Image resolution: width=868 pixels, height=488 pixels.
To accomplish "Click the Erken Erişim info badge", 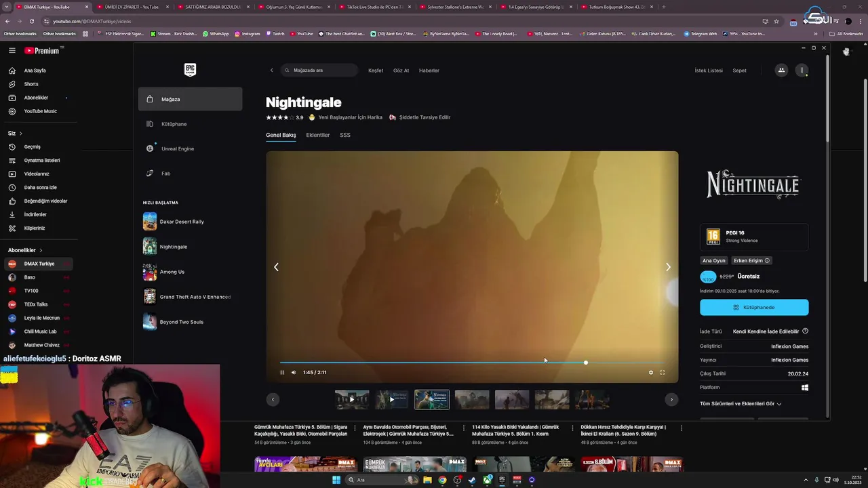I will click(751, 260).
